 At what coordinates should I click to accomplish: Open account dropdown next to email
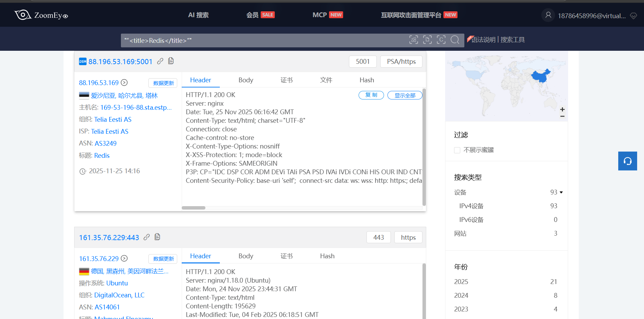634,16
